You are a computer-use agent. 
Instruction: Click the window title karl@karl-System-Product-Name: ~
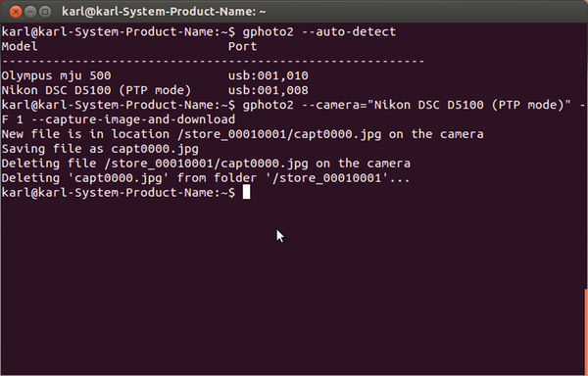point(164,12)
